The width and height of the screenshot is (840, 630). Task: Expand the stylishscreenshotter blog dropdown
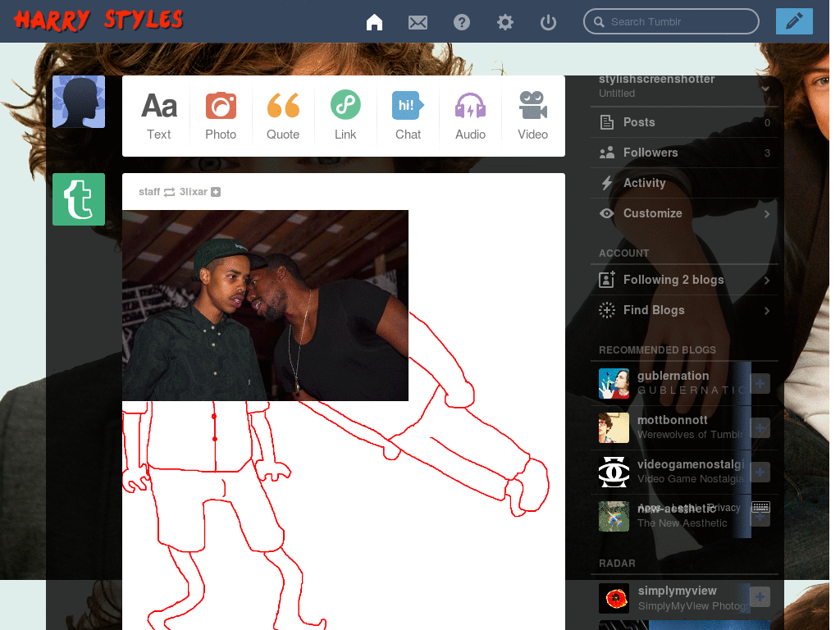click(765, 89)
